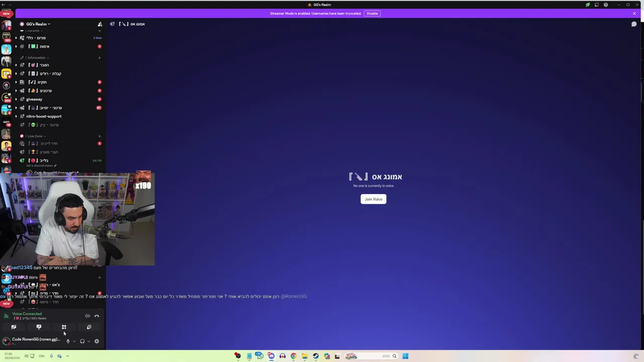Viewport: 644px width, 362px height.
Task: Start screen share in voice panel
Action: [x=39, y=327]
